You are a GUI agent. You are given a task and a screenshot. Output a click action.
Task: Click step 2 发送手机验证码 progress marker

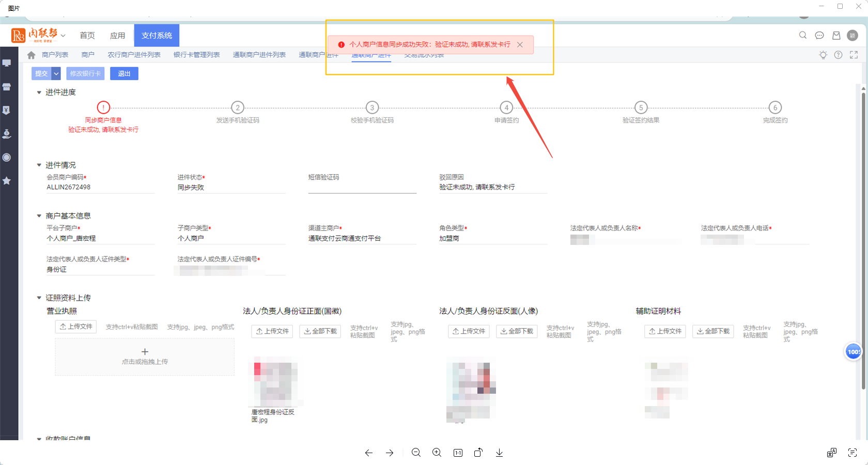coord(238,107)
